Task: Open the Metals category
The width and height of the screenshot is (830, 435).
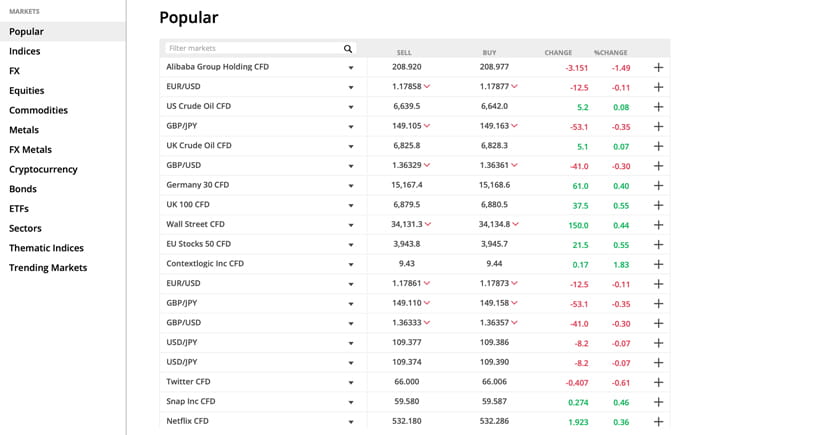Action: (24, 130)
